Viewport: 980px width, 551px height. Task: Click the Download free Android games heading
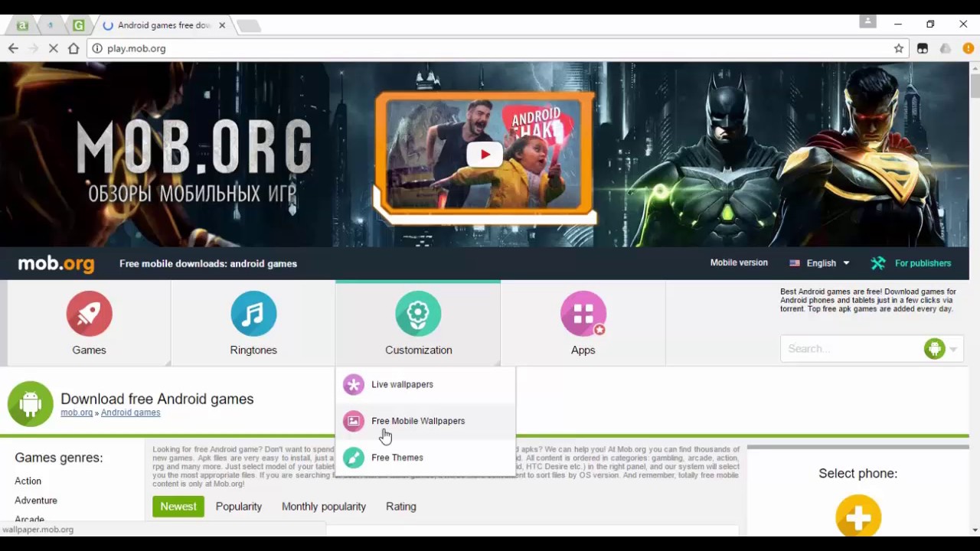pyautogui.click(x=157, y=399)
